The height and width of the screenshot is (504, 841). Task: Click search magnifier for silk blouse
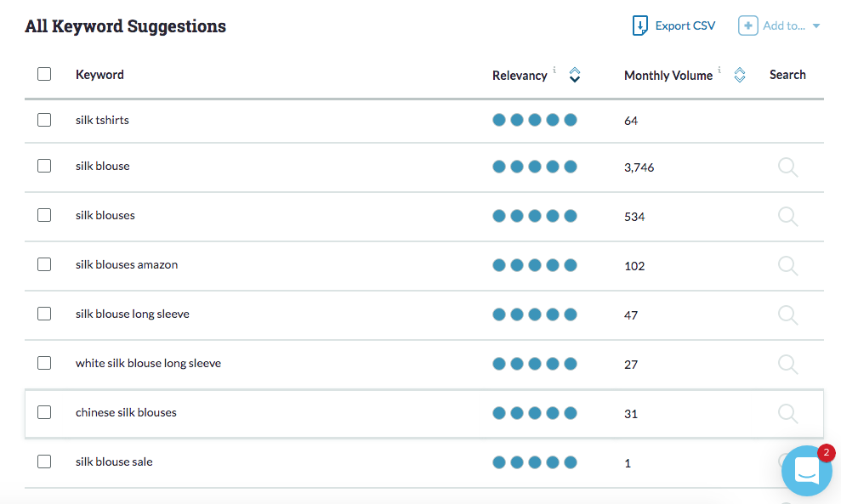click(x=788, y=167)
